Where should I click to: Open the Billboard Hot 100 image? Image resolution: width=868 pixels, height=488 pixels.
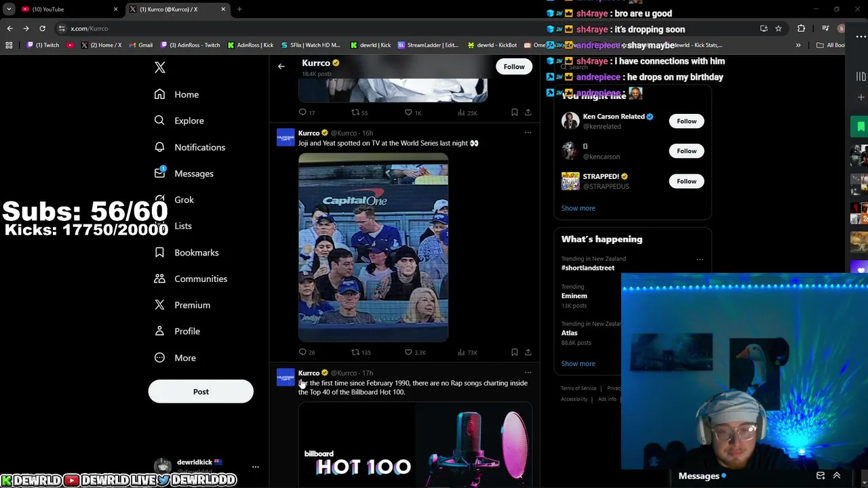click(x=415, y=445)
